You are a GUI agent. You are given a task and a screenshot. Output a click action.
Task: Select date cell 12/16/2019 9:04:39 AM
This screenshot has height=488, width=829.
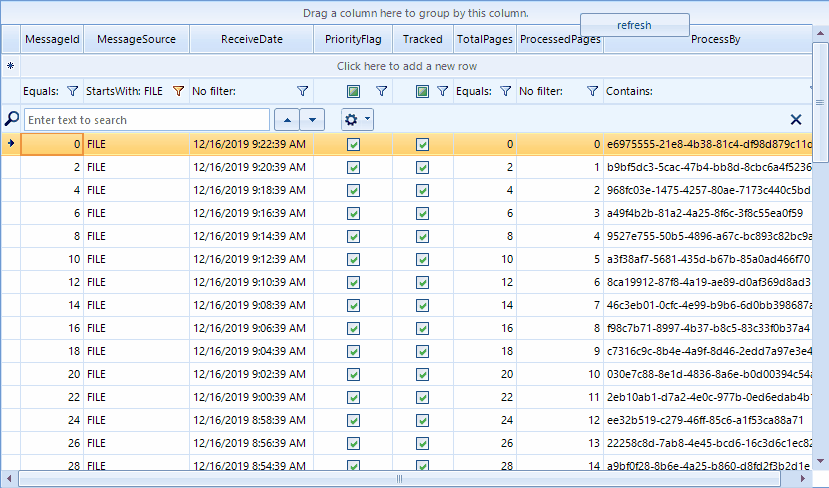coord(252,351)
